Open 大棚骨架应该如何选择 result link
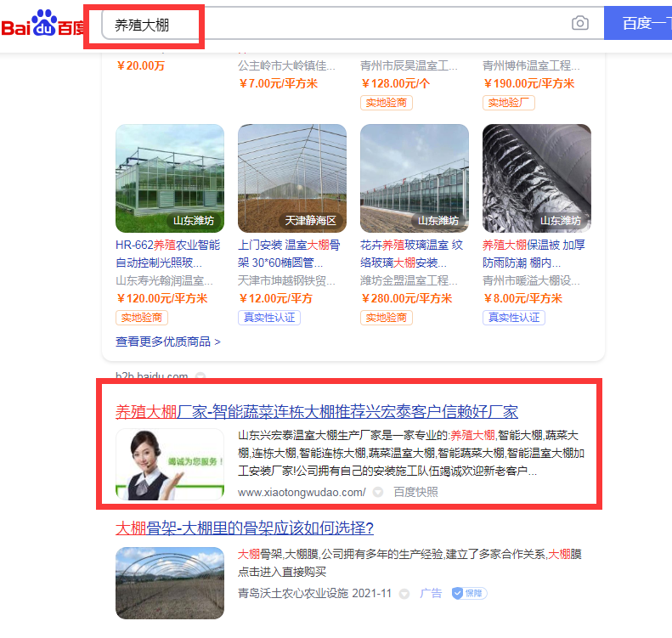 pos(245,528)
